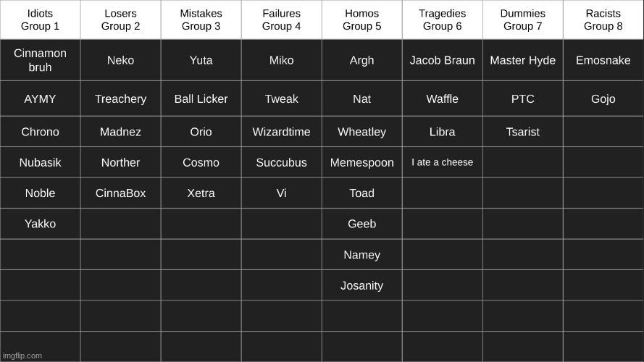This screenshot has height=362, width=644.
Task: Select the Yakko entry
Action: coord(40,224)
